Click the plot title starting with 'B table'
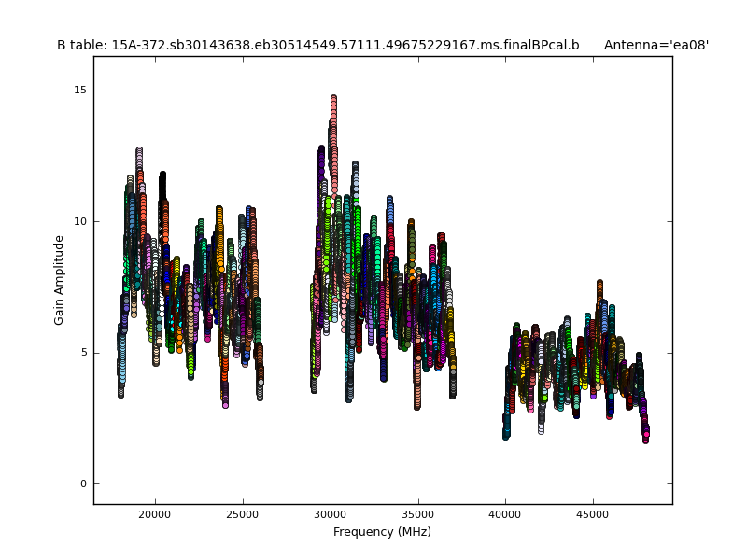This screenshot has width=747, height=560. [x=317, y=45]
